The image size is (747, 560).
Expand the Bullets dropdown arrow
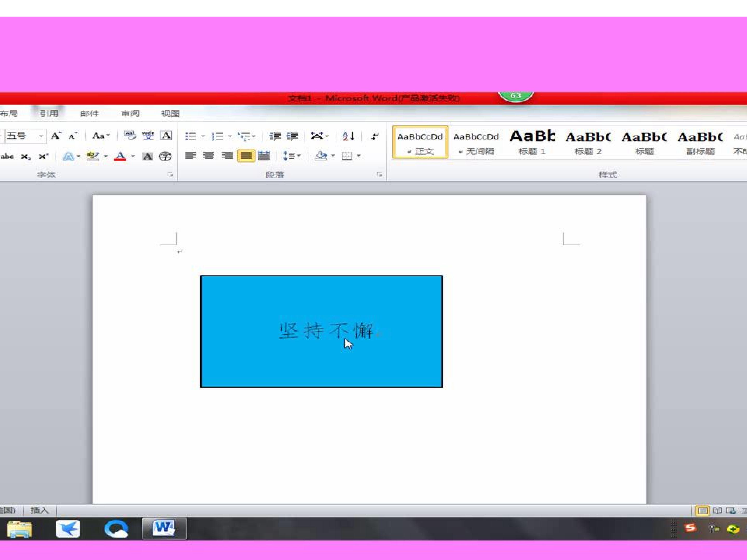203,136
